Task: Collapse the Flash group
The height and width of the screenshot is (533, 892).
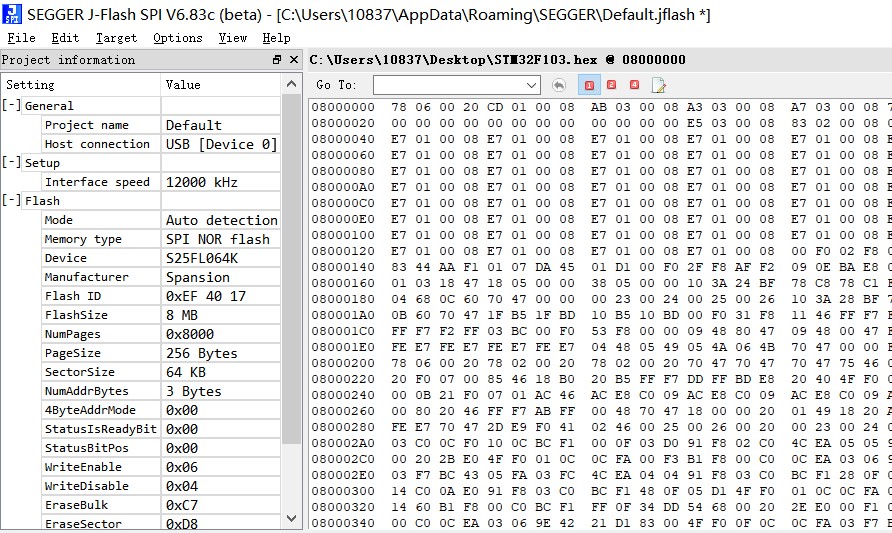Action: (x=11, y=200)
